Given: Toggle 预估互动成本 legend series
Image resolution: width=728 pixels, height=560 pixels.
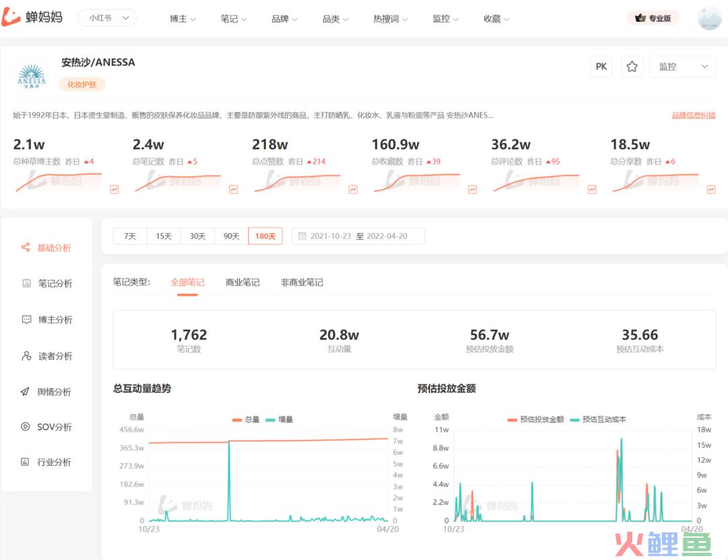Looking at the screenshot, I should 598,419.
